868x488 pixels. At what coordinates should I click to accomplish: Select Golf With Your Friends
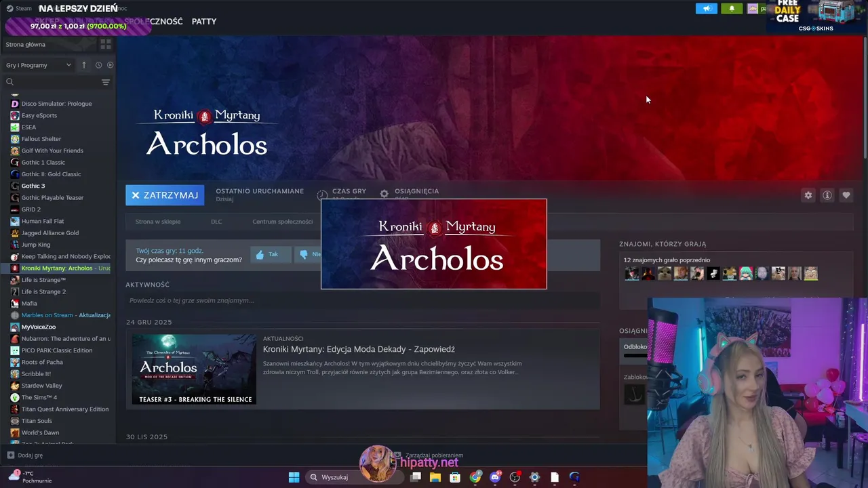[52, 150]
